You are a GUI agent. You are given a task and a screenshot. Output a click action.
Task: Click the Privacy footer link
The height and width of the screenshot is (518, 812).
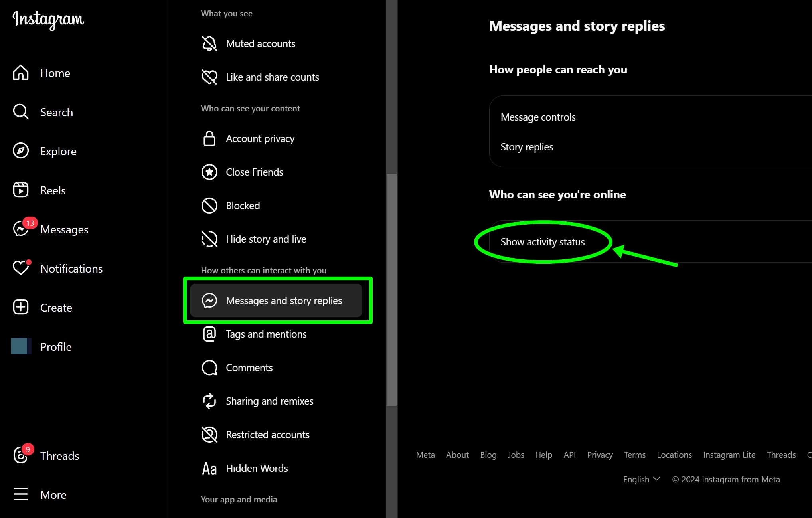(600, 455)
